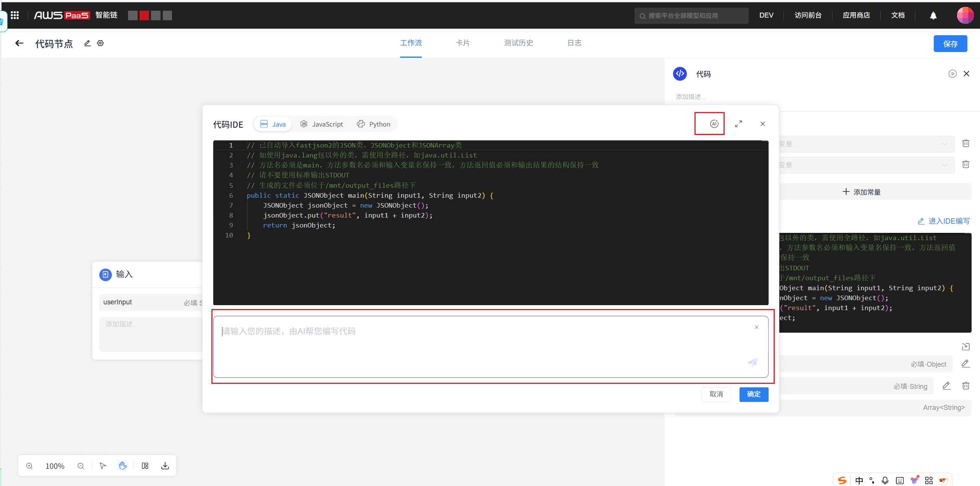
Task: Focus the platform search field
Action: [x=691, y=16]
